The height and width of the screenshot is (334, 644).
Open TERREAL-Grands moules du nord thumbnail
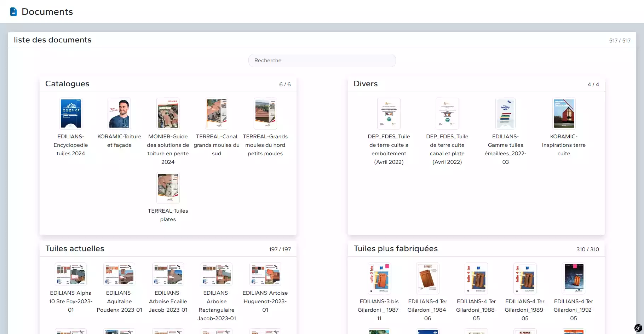click(265, 114)
